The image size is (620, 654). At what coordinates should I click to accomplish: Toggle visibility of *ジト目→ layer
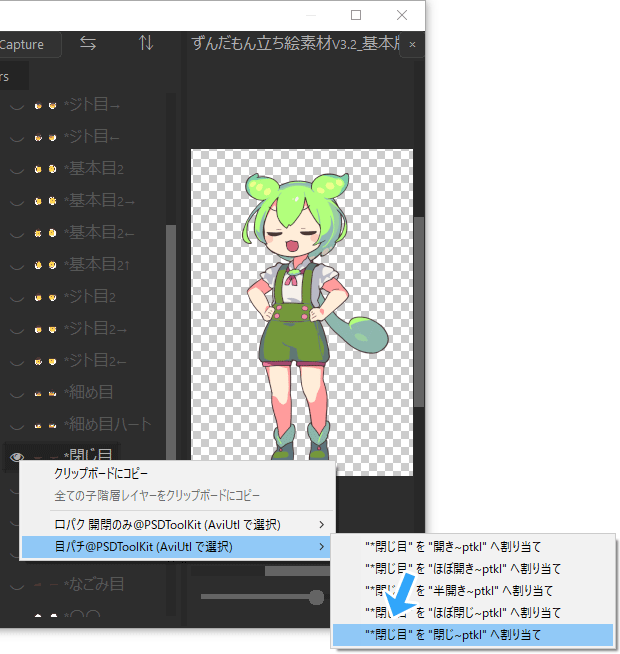[x=17, y=106]
